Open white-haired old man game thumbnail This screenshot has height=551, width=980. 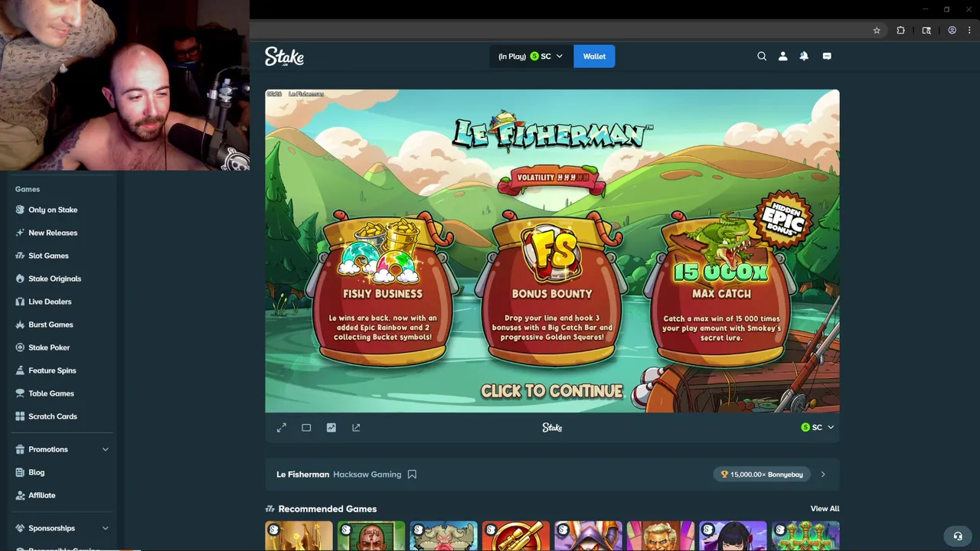661,536
